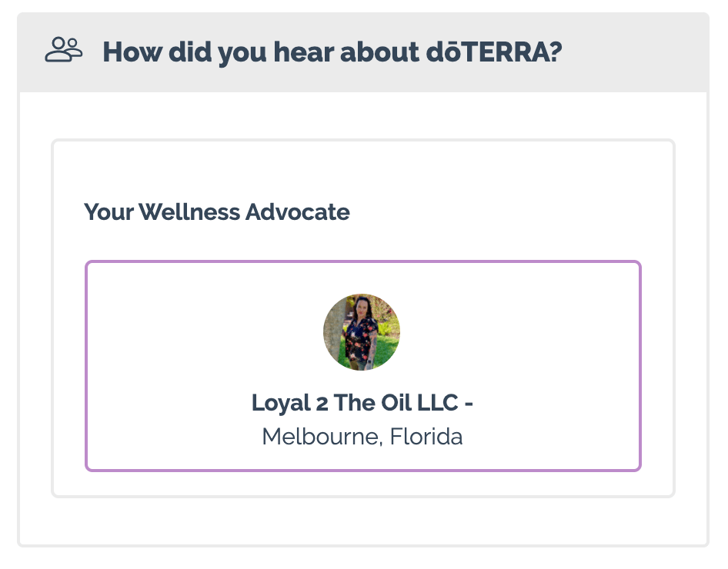Click the tree trunk in the profile photo

click(333, 334)
